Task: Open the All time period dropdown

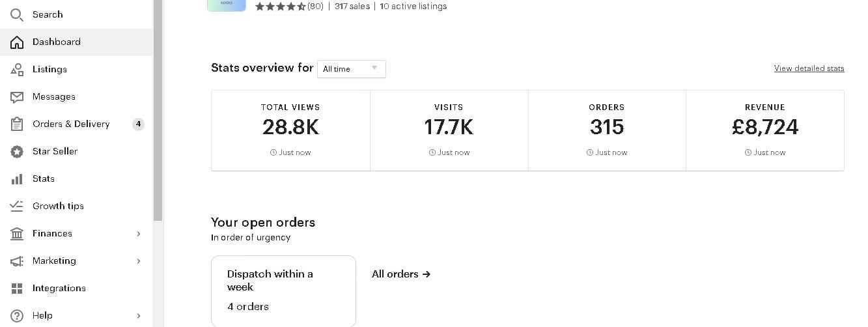Action: [351, 69]
